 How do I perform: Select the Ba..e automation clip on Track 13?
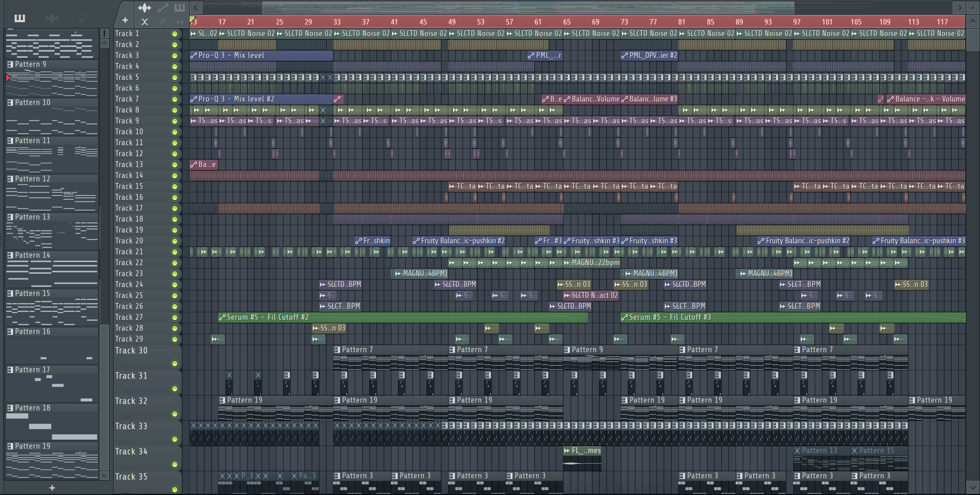(204, 165)
